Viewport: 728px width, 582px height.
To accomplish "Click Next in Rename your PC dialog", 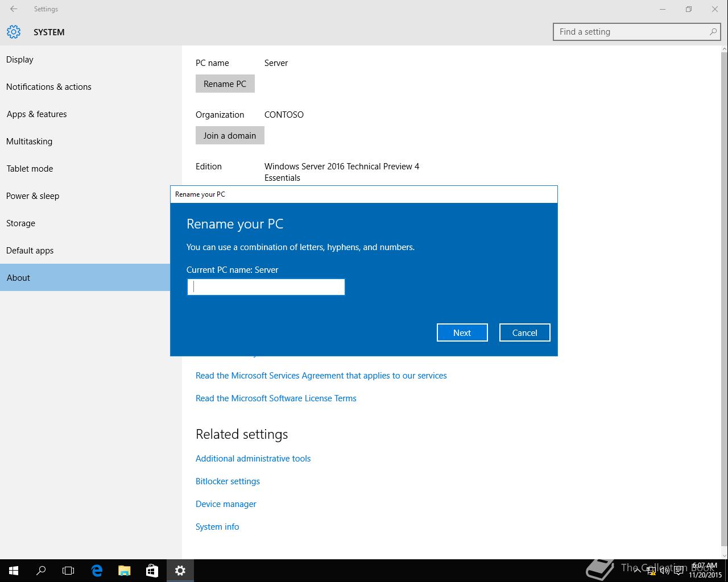I will pos(462,333).
